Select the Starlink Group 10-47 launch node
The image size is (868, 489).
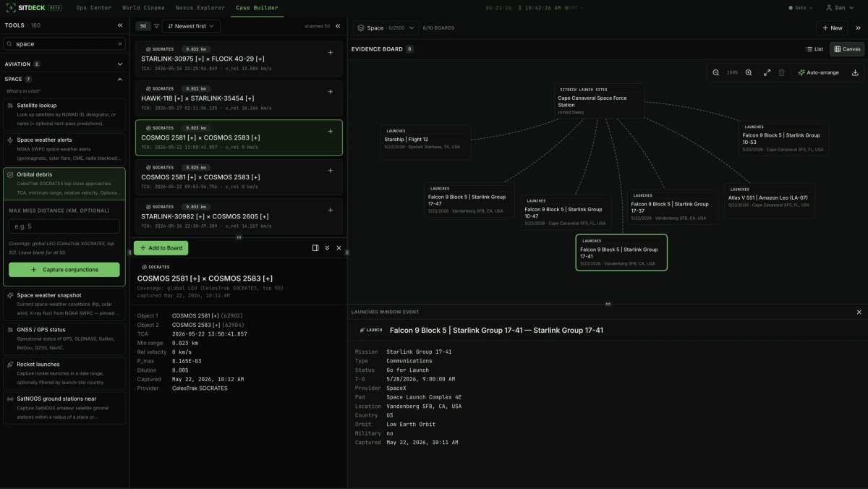(566, 213)
